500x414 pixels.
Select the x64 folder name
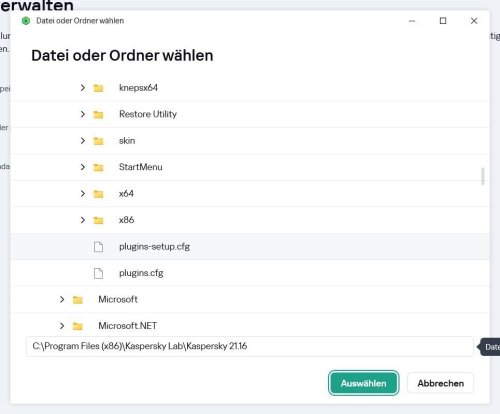coord(126,193)
